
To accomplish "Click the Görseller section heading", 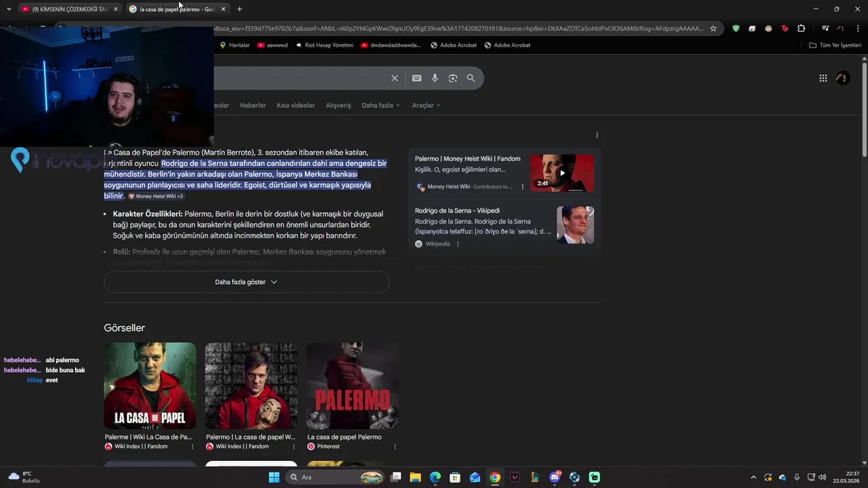I will pyautogui.click(x=124, y=328).
